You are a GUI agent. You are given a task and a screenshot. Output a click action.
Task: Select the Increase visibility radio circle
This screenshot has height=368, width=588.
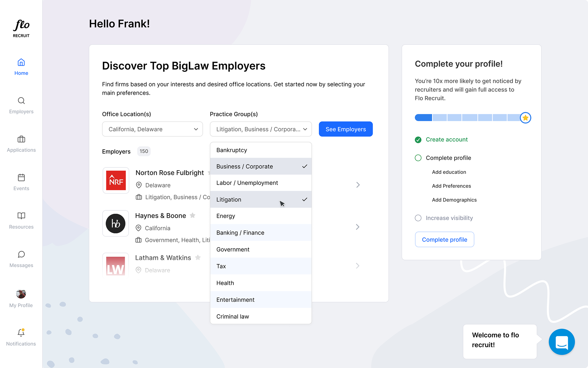[418, 218]
